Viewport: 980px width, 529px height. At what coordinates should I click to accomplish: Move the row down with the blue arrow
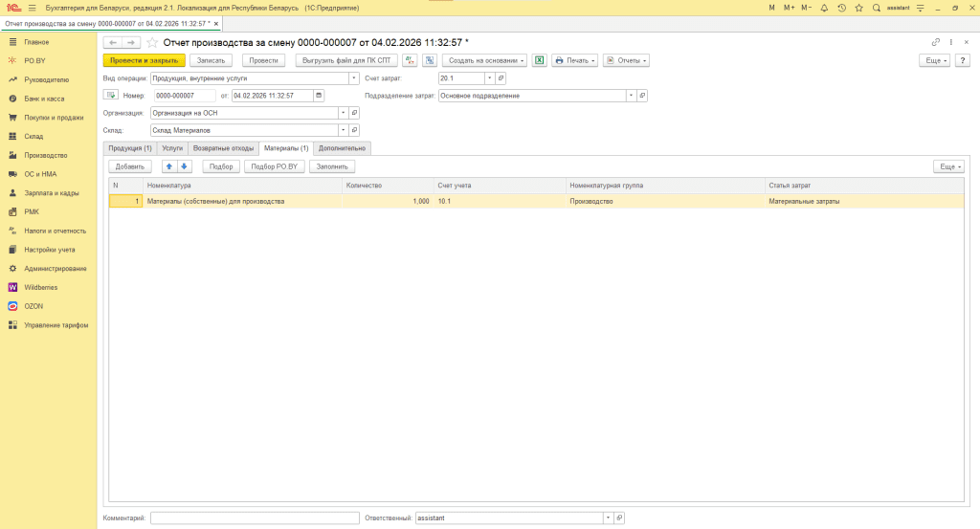click(184, 166)
